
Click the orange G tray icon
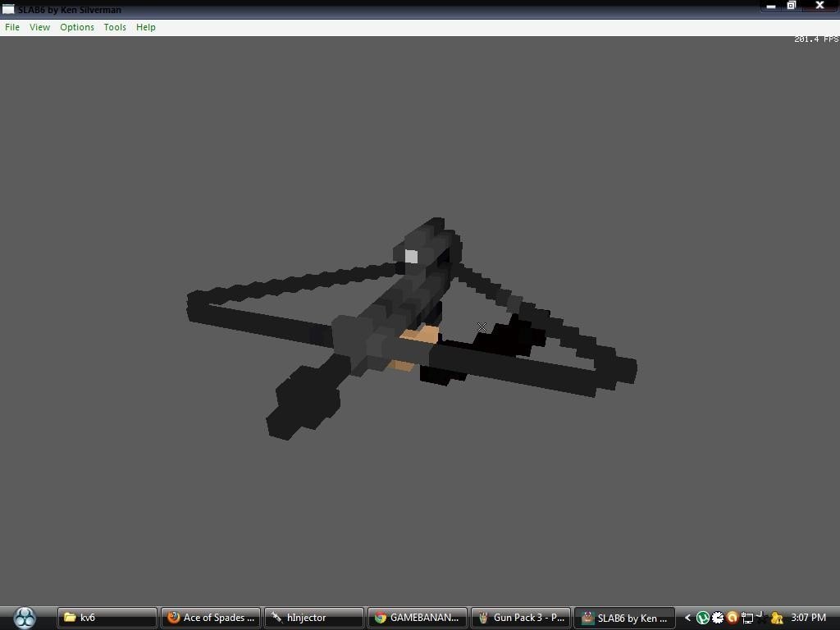[732, 618]
